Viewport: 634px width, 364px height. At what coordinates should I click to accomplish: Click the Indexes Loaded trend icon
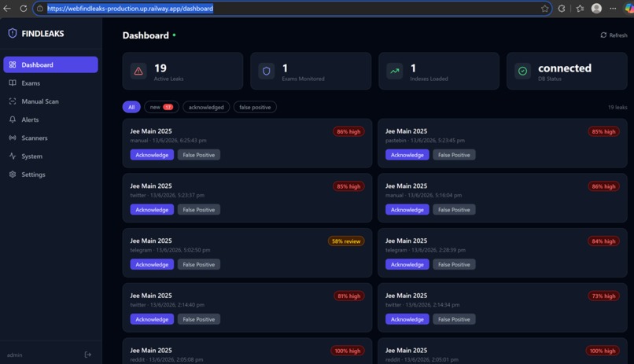pos(395,71)
